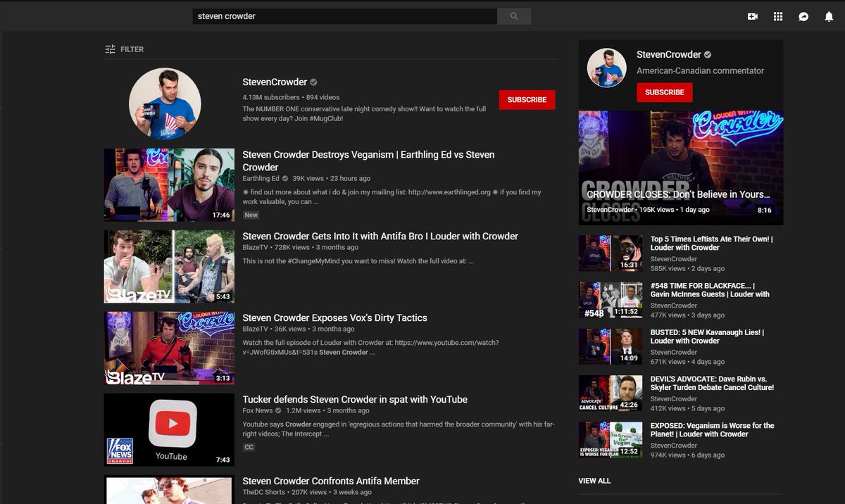Play the Top 5 Times Leftists thumbnail
845x504 pixels.
pos(611,253)
